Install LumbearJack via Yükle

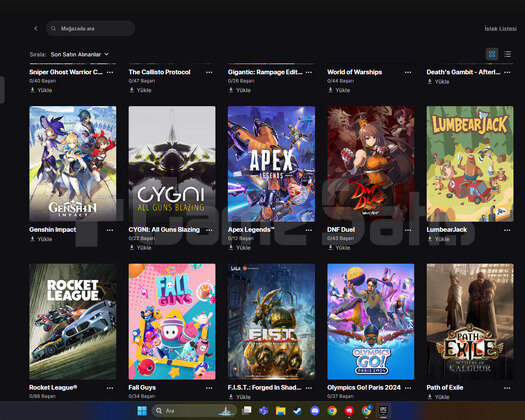(438, 239)
